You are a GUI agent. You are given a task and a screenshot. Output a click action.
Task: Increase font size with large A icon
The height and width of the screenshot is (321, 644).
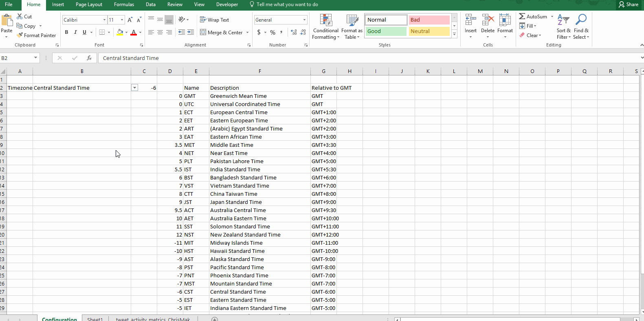click(130, 20)
